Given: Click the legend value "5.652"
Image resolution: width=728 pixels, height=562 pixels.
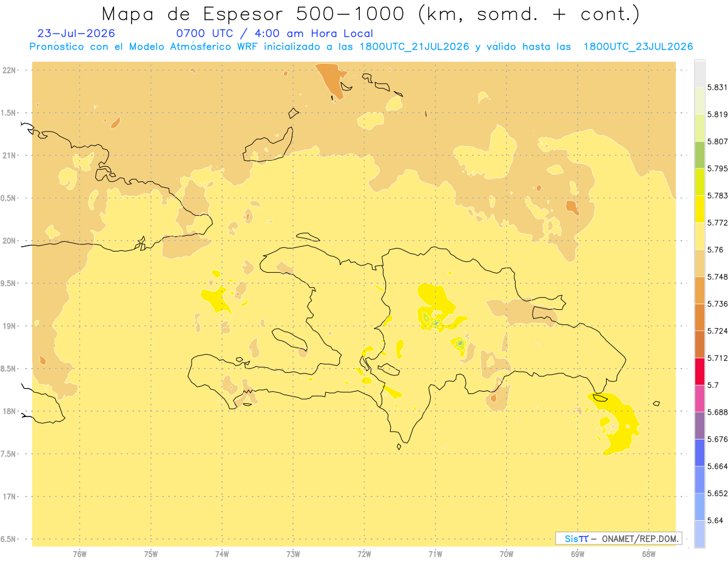Looking at the screenshot, I should [x=718, y=493].
